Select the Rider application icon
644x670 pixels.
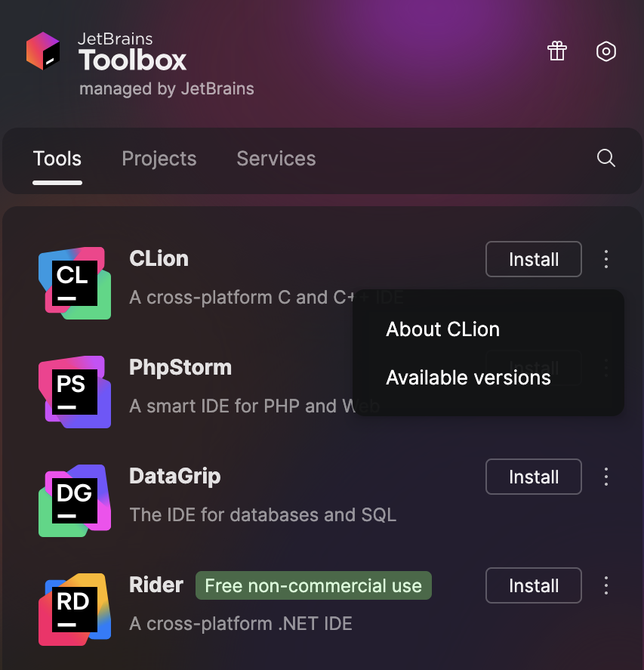[x=74, y=610]
